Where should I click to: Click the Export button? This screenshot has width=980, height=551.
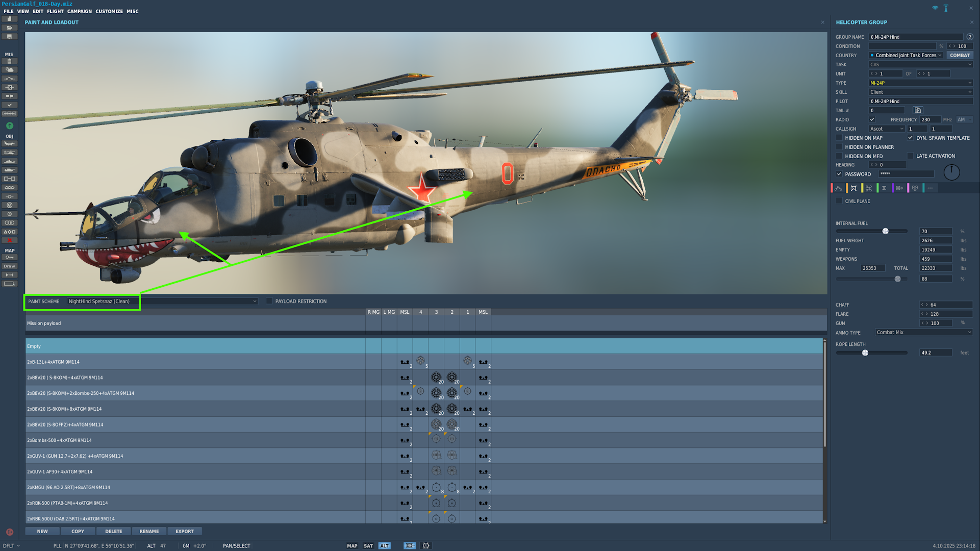tap(184, 532)
